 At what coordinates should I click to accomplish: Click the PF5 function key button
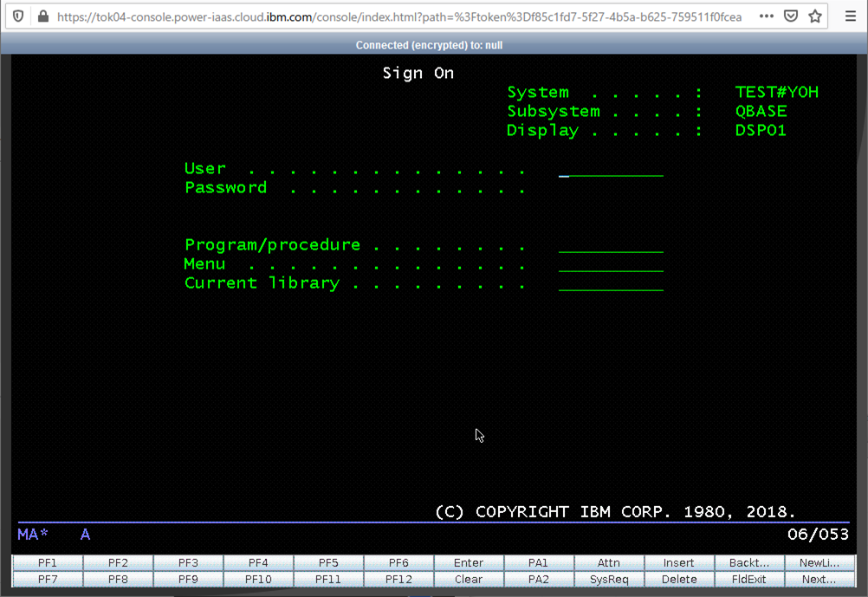(328, 562)
